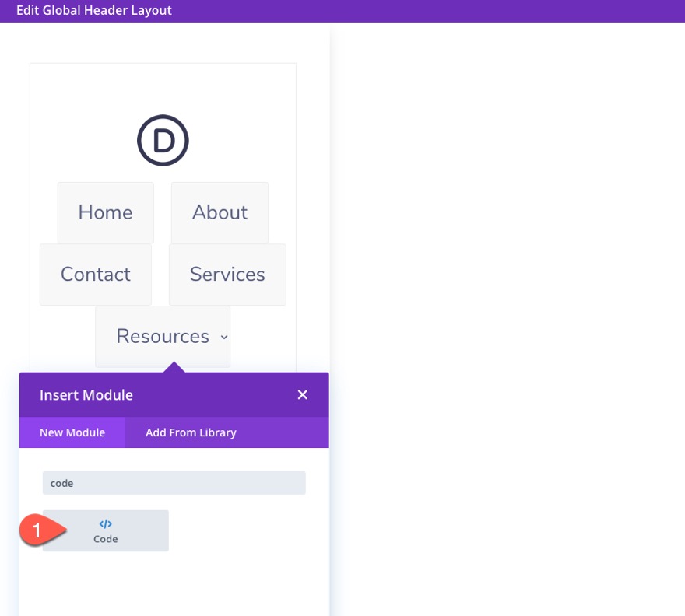The width and height of the screenshot is (685, 616).
Task: Click the Code module button
Action: [x=105, y=530]
